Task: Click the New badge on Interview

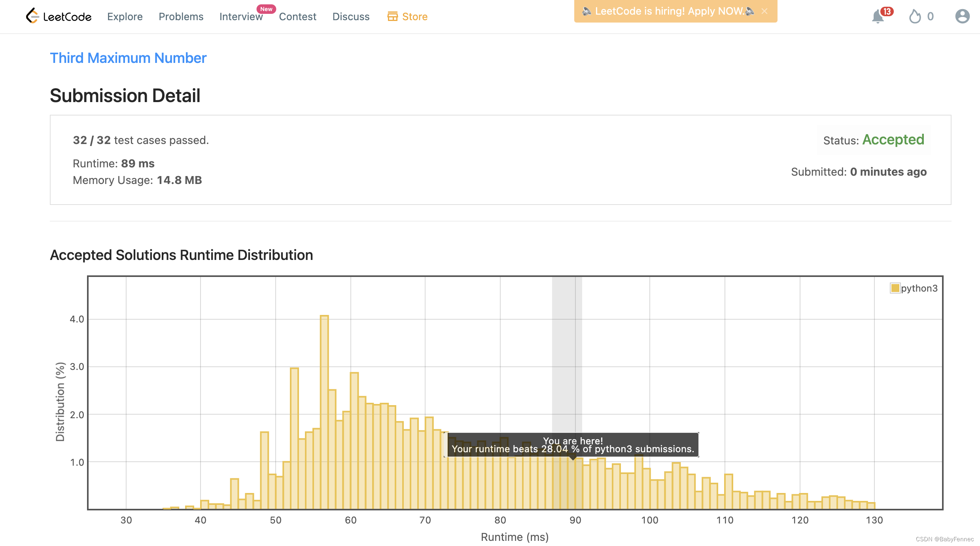Action: pos(266,9)
